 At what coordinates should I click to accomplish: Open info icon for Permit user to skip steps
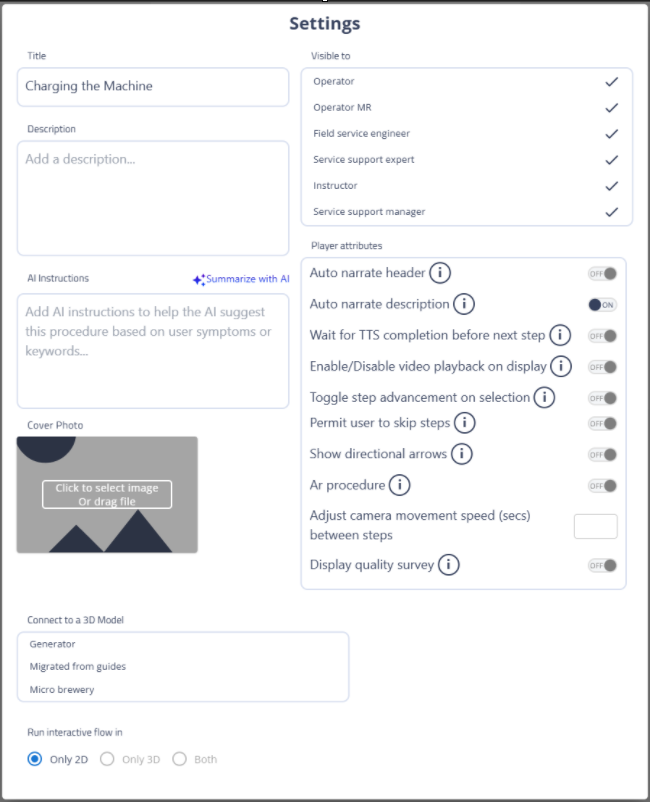tap(465, 423)
